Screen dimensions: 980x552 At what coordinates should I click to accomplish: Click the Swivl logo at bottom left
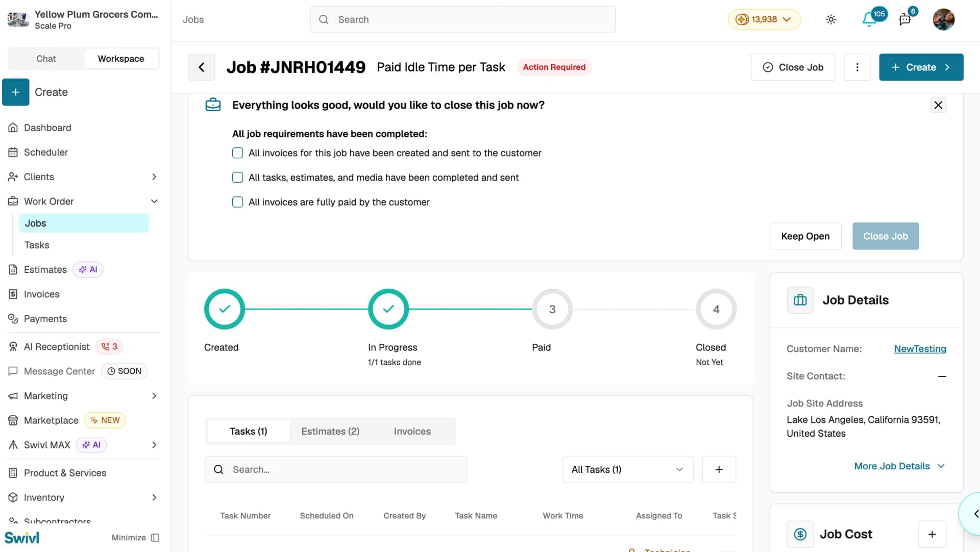22,538
